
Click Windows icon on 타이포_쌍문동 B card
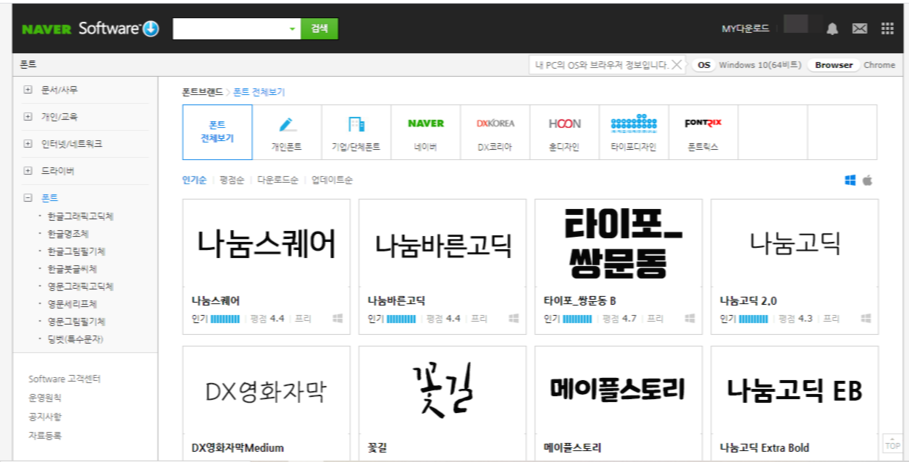(x=690, y=318)
